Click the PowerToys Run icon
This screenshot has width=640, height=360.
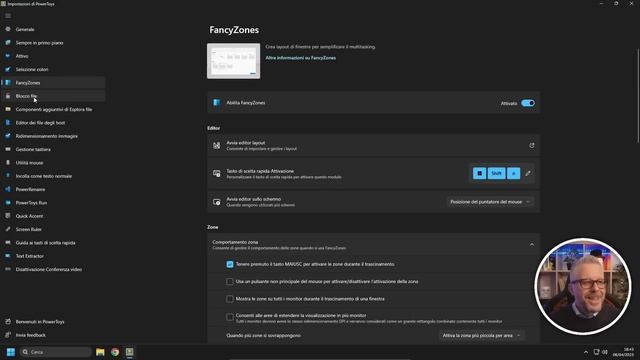pos(8,202)
